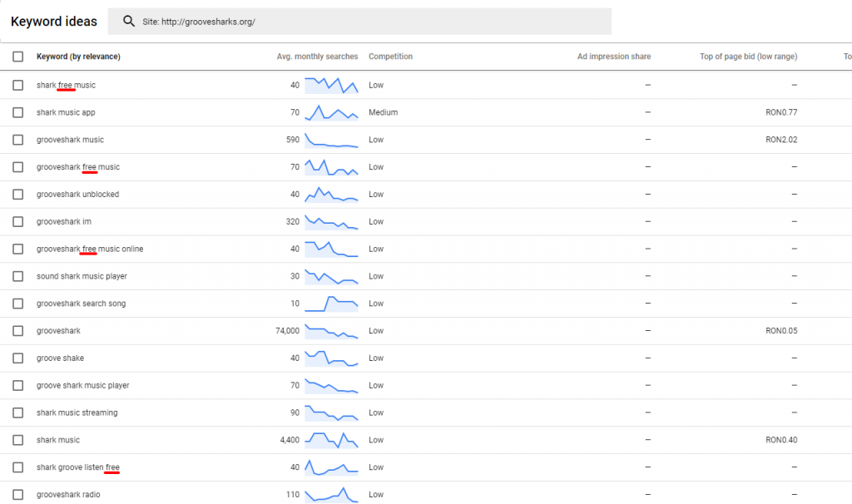Image resolution: width=852 pixels, height=504 pixels.
Task: Select the 'grooveshark music' row checkbox
Action: 18,140
